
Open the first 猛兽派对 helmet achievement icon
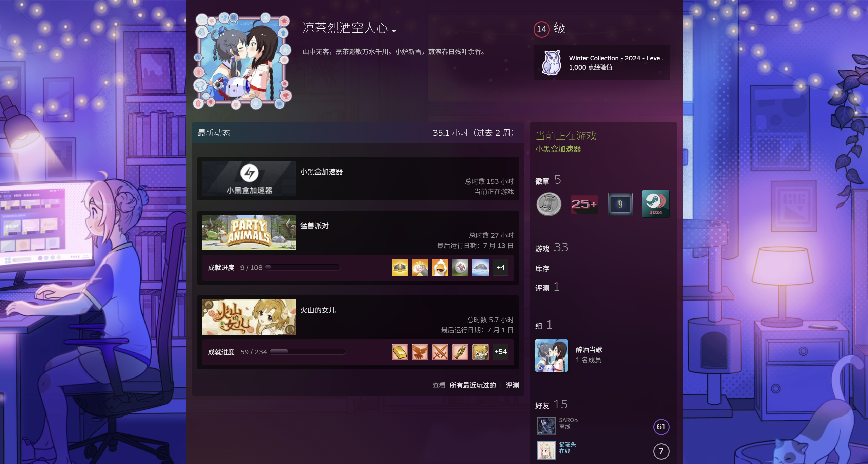point(400,268)
